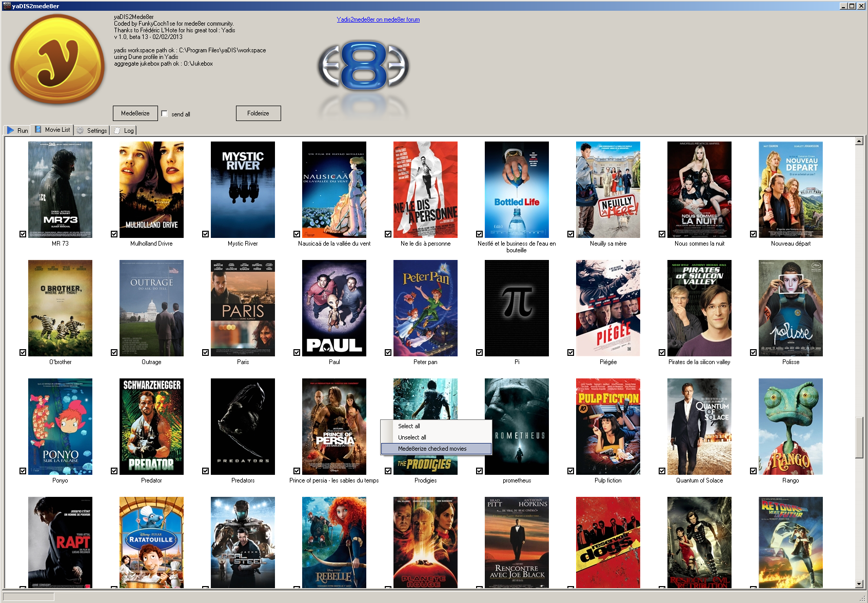This screenshot has height=603, width=868.
Task: Open Yadis2mede8er on mede8er forum link
Action: pyautogui.click(x=378, y=19)
